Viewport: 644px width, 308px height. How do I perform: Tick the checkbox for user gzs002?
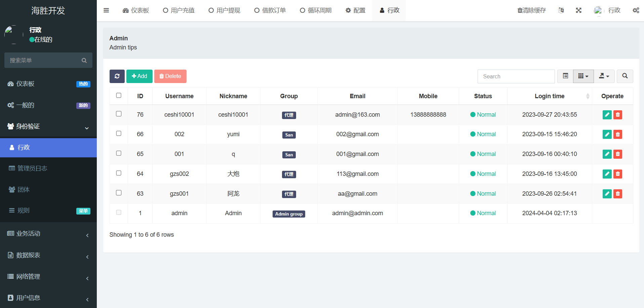tap(119, 173)
